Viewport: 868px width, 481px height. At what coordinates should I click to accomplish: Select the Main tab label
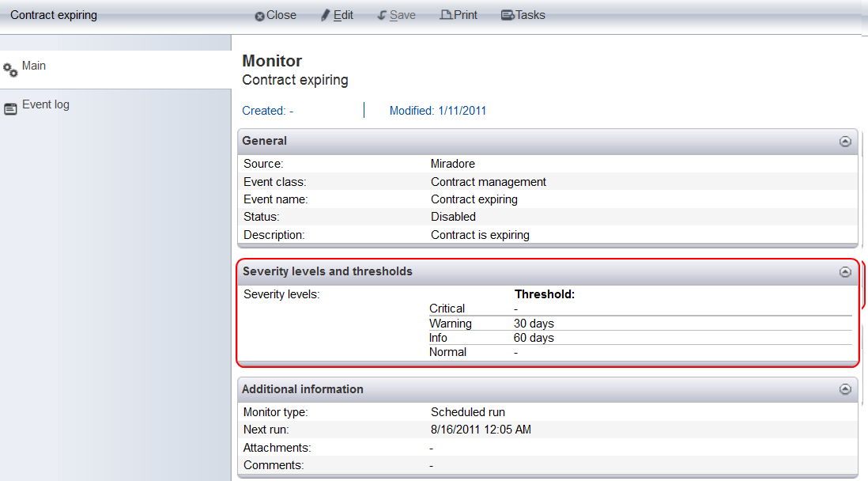click(x=34, y=66)
